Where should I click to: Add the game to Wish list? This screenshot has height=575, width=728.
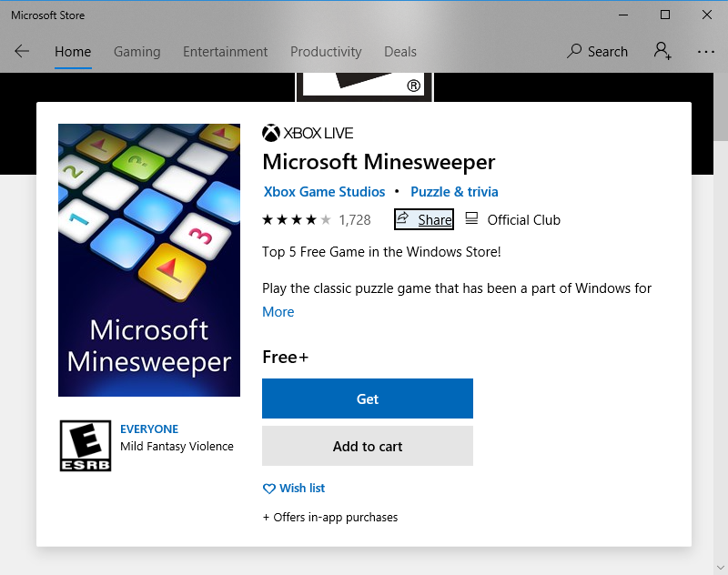pyautogui.click(x=293, y=489)
